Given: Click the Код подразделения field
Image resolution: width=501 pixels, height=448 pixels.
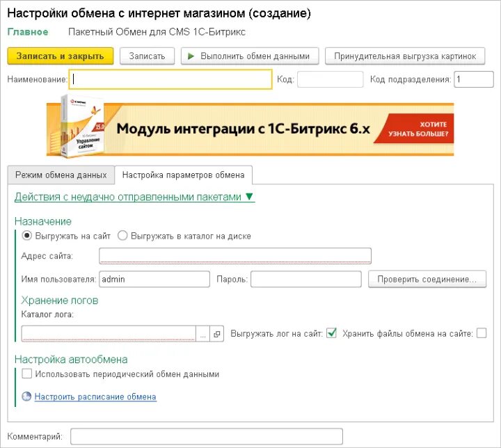Looking at the screenshot, I should point(474,79).
